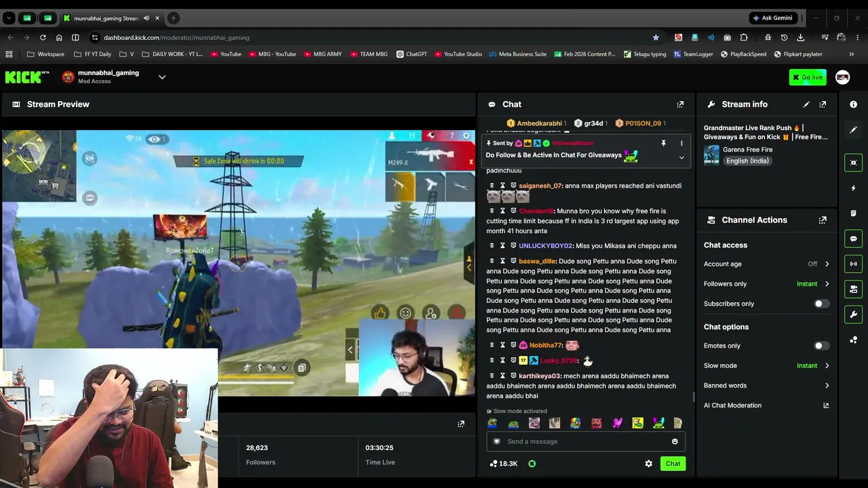Click the Garena Free Fire game thumbnail

[x=711, y=155]
